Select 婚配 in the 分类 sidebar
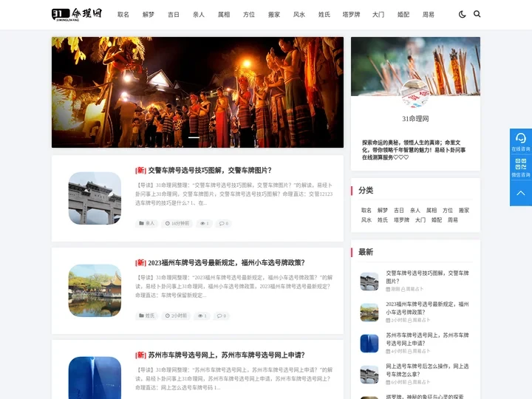 click(437, 220)
